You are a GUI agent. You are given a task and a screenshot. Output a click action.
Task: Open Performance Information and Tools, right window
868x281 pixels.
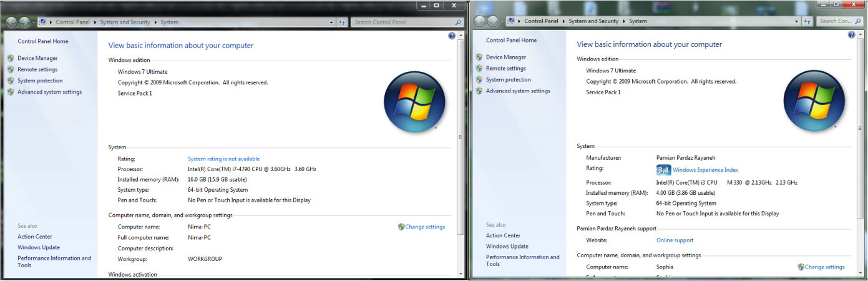coord(523,260)
